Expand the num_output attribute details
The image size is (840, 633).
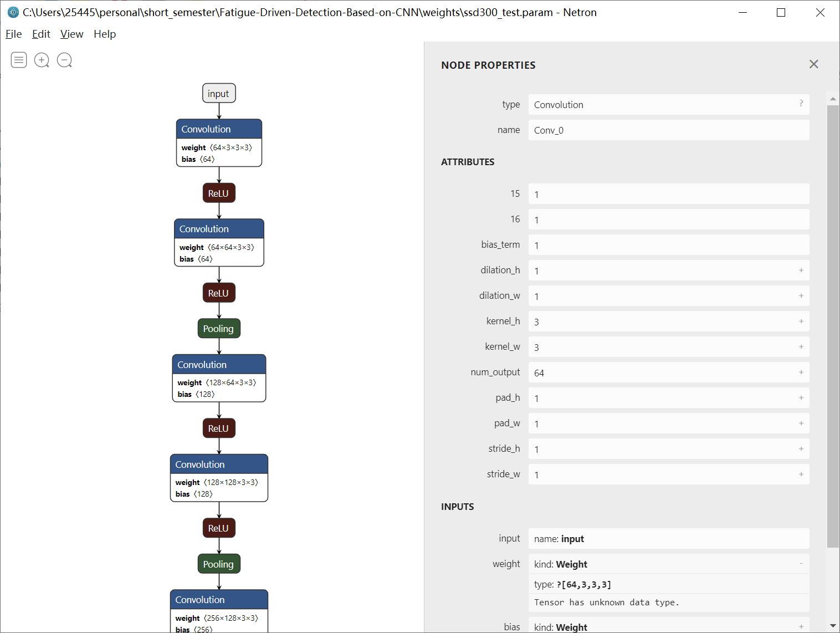point(801,372)
